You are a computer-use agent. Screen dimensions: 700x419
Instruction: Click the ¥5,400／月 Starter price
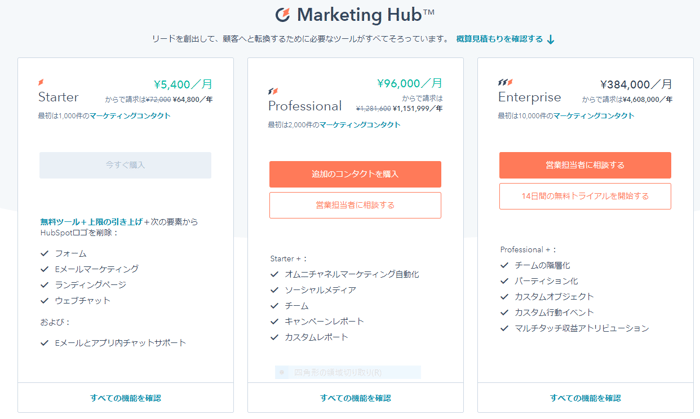point(183,84)
